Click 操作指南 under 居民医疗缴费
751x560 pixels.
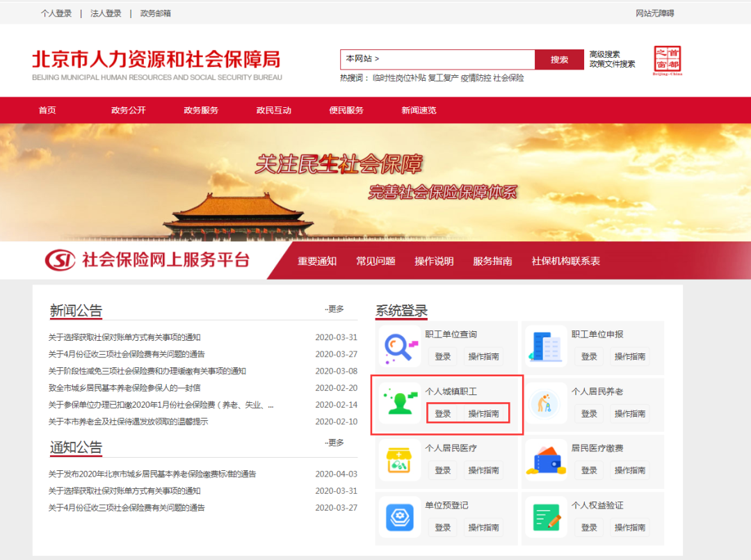pos(630,470)
